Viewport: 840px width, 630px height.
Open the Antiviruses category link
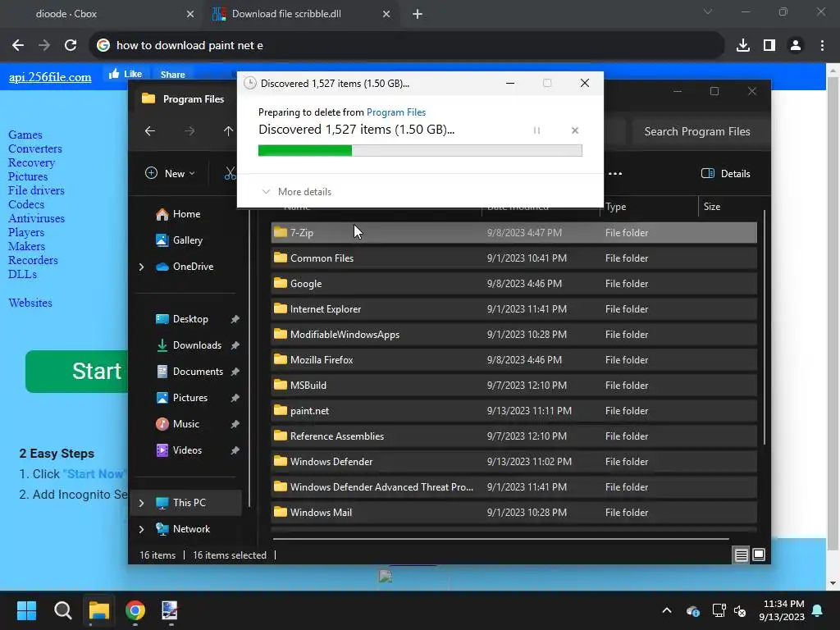(x=36, y=218)
